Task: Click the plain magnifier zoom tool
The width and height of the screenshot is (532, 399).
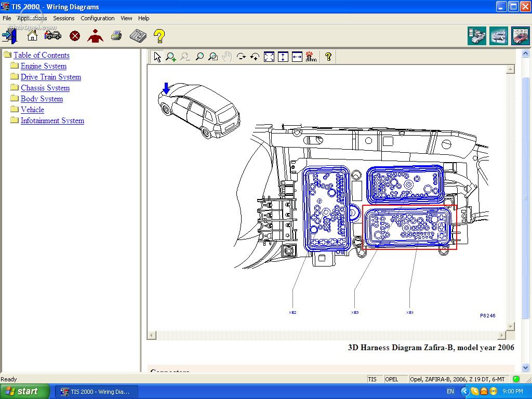Action: point(199,57)
